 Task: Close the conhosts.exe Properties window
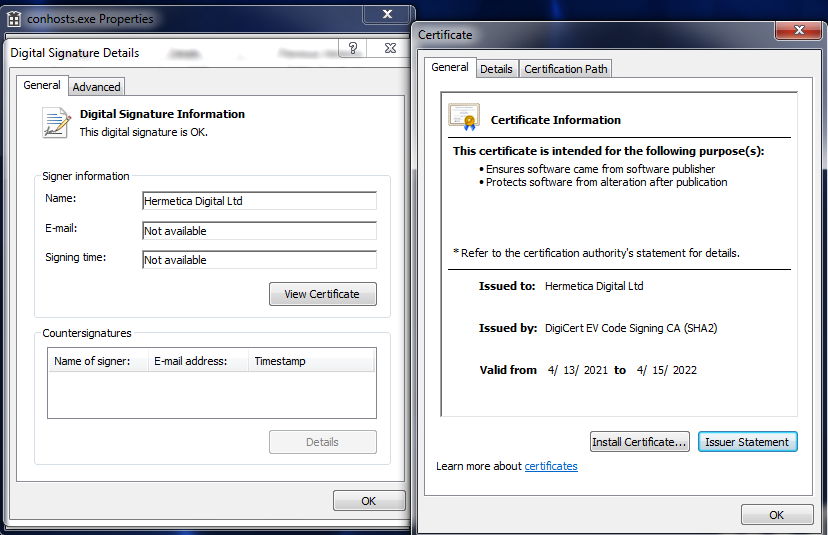pyautogui.click(x=387, y=14)
